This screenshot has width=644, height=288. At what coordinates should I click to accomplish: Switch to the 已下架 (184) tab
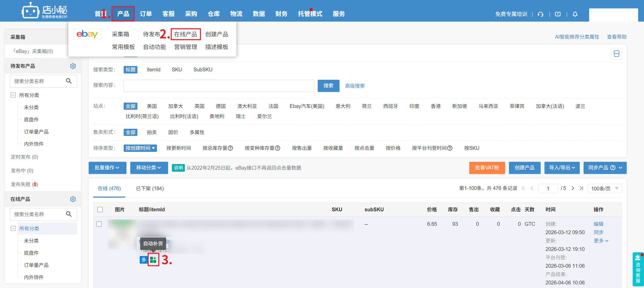coord(150,188)
